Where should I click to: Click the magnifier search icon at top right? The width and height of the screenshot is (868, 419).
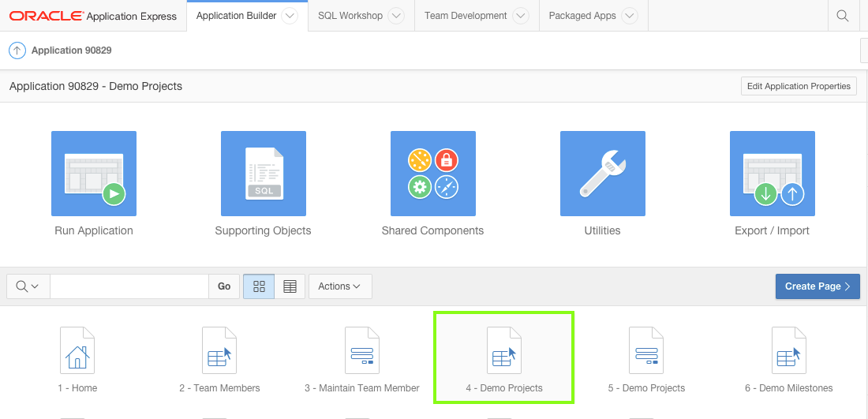[x=843, y=16]
